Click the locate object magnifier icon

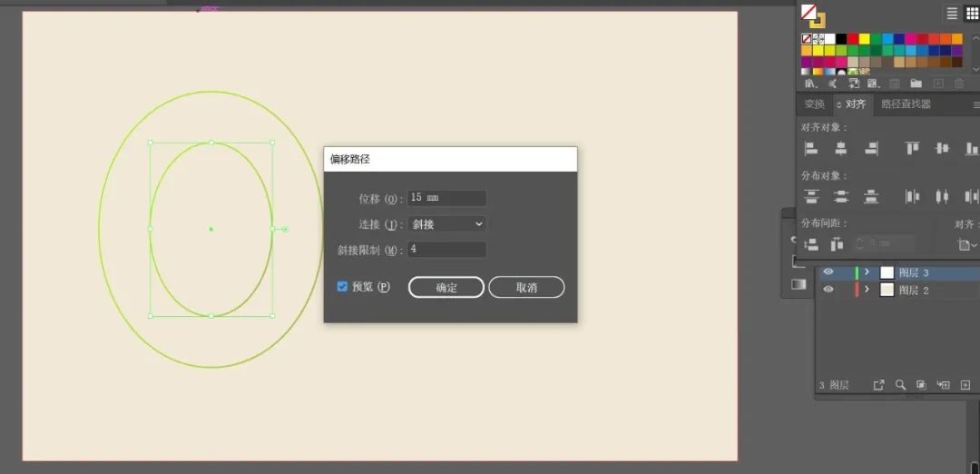[900, 385]
